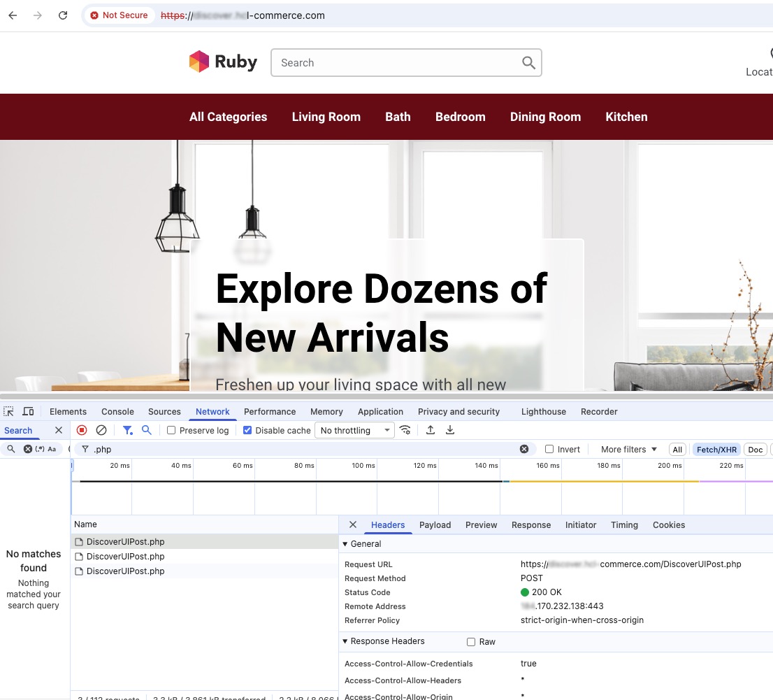Viewport: 773px width, 700px height.
Task: Open the No throttling dropdown
Action: [x=354, y=430]
